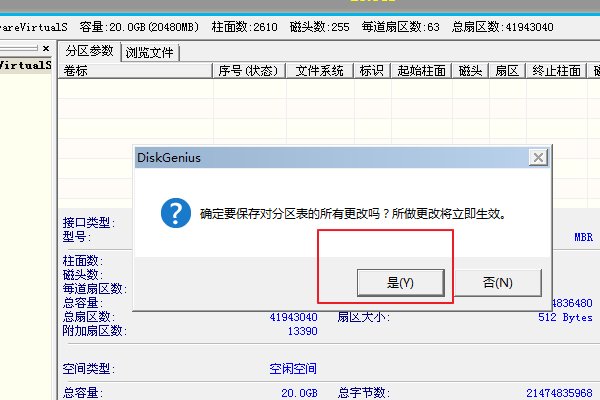
Task: Click the 磁头 column header
Action: 470,71
